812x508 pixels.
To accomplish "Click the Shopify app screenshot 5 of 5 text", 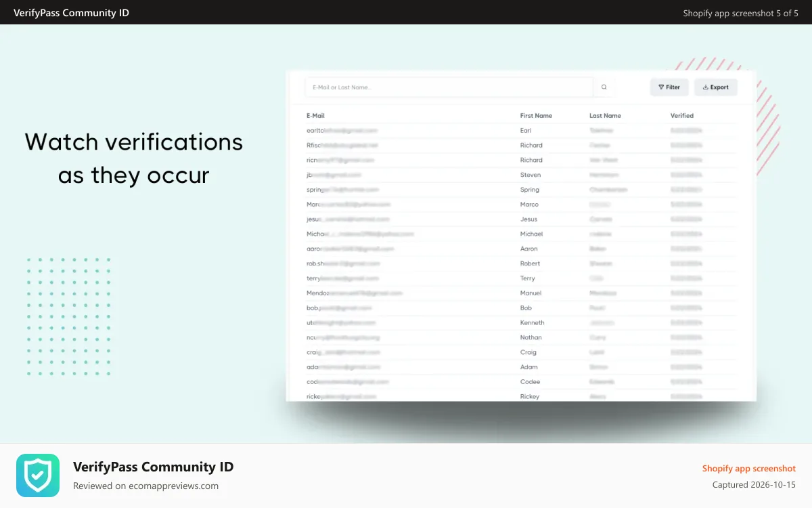I will click(741, 13).
